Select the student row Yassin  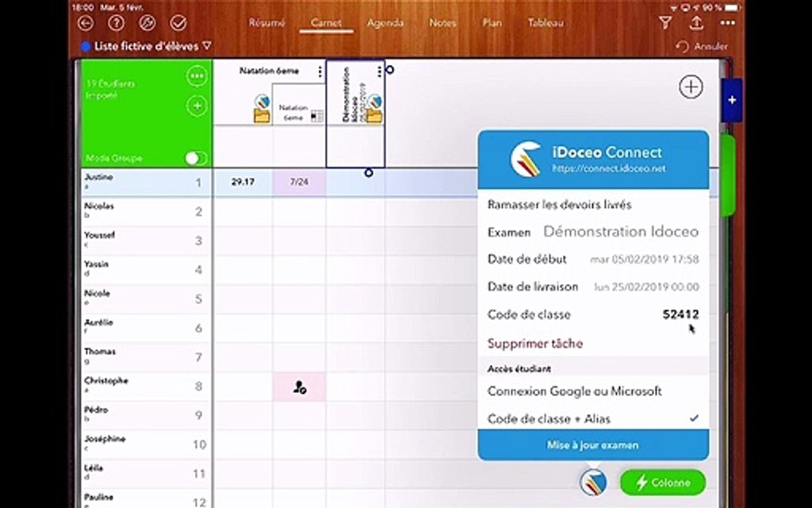pos(146,269)
